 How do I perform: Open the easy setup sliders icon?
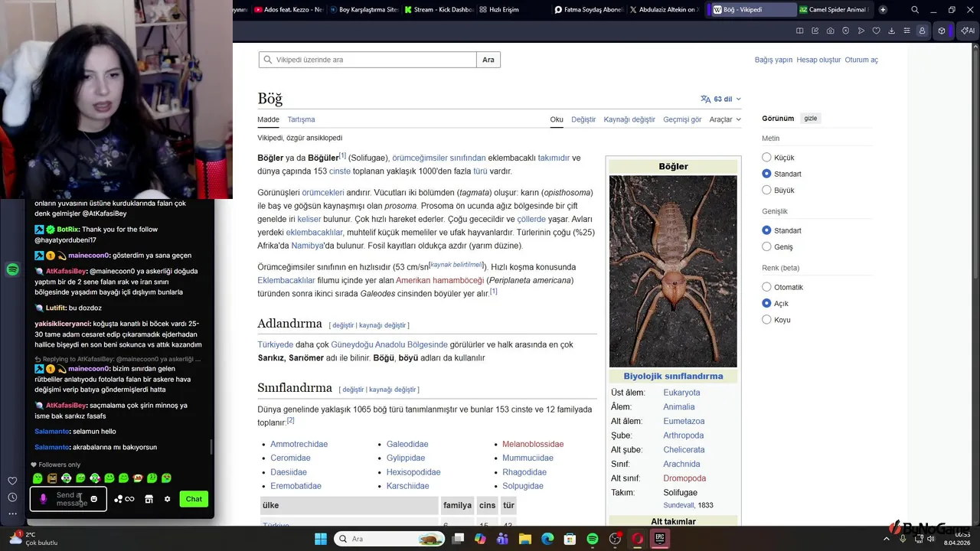pyautogui.click(x=907, y=31)
